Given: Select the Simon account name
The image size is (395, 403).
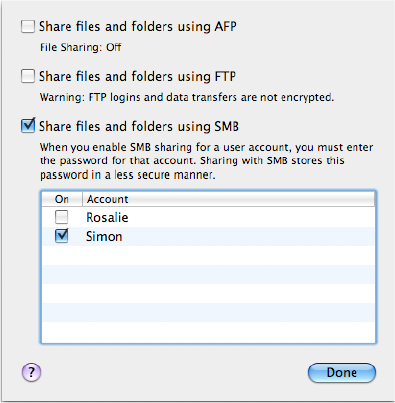Looking at the screenshot, I should (104, 237).
